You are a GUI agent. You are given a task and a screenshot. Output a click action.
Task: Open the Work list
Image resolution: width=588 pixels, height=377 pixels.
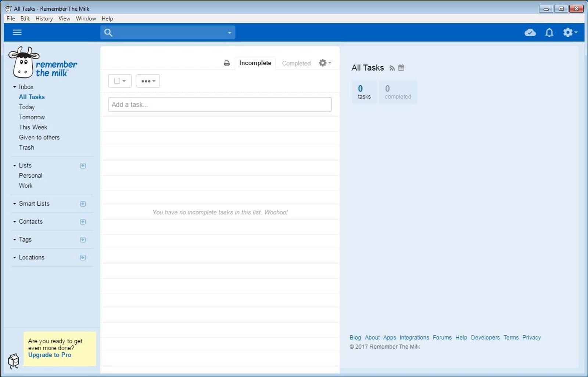[x=26, y=186]
